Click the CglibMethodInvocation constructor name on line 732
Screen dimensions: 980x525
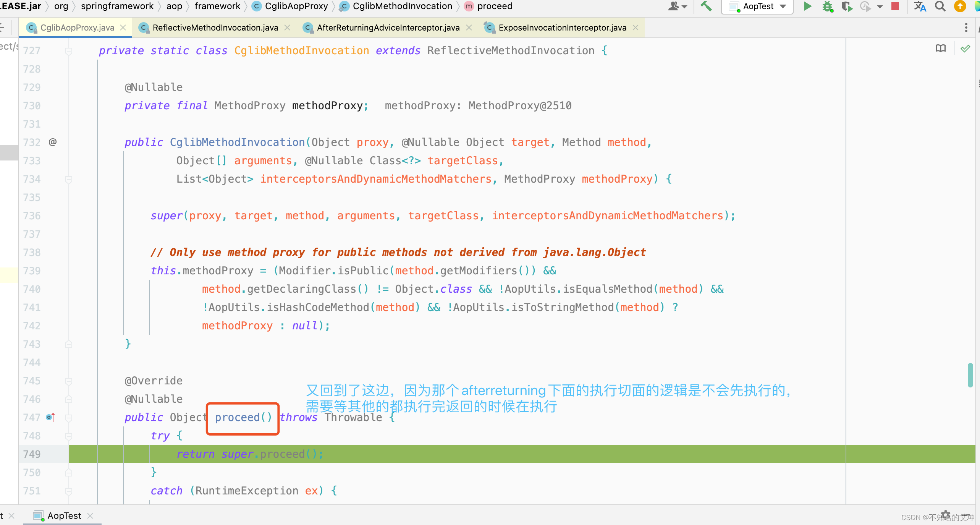click(x=237, y=142)
